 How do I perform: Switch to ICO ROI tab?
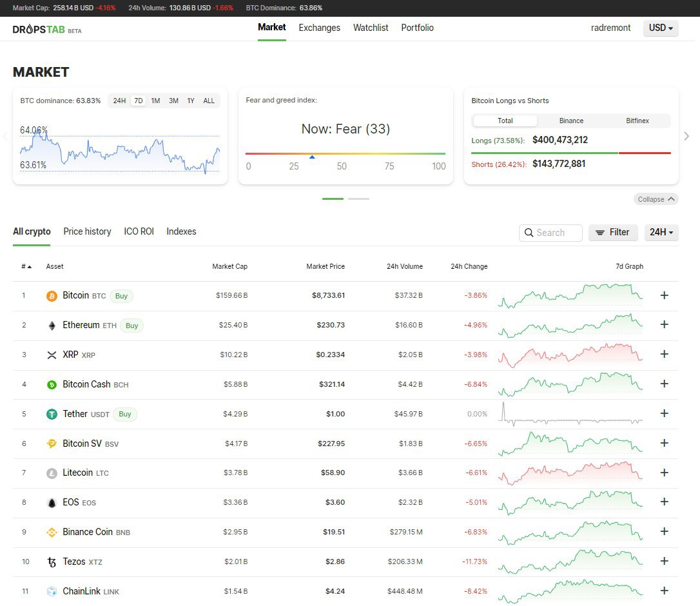(139, 232)
